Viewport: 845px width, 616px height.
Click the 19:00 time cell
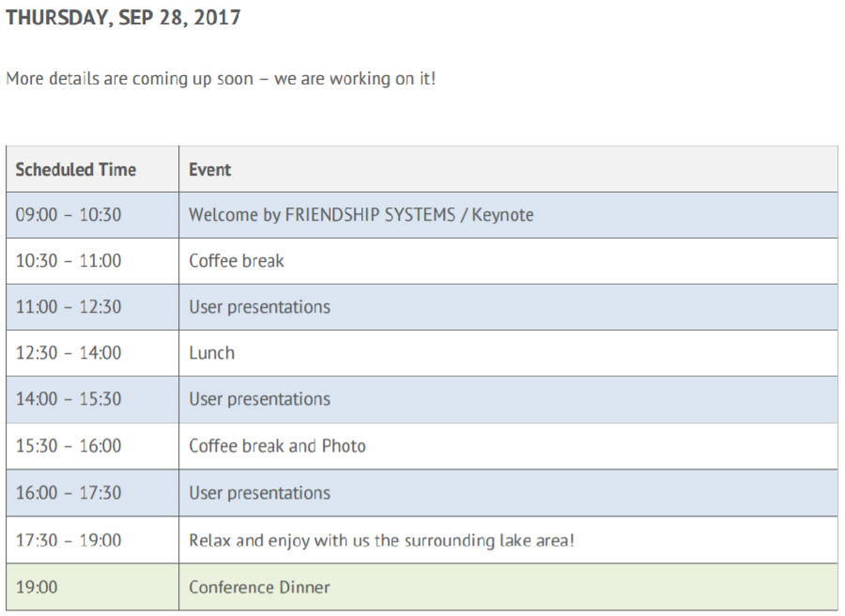pyautogui.click(x=37, y=588)
